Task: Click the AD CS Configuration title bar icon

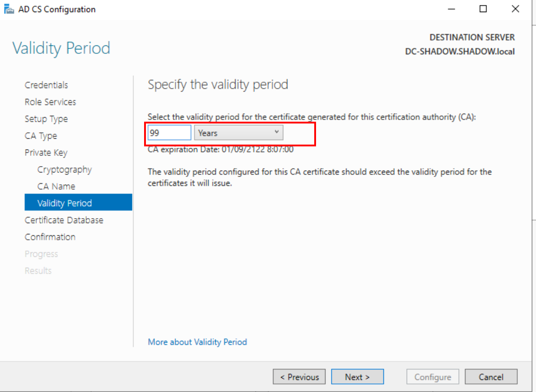Action: pyautogui.click(x=9, y=9)
